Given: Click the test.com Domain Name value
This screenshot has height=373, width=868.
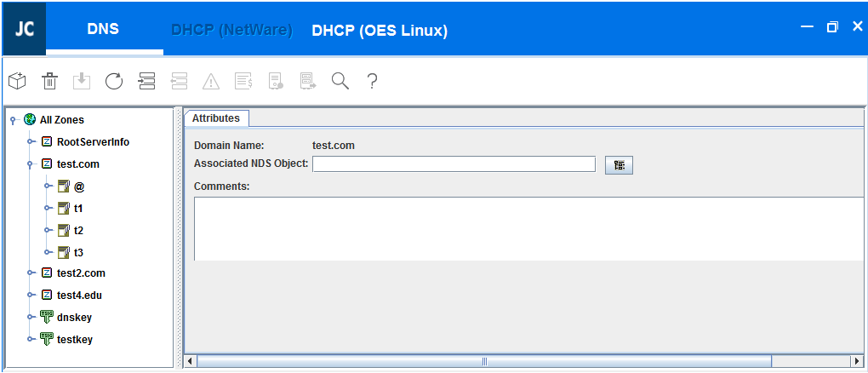Looking at the screenshot, I should (334, 146).
